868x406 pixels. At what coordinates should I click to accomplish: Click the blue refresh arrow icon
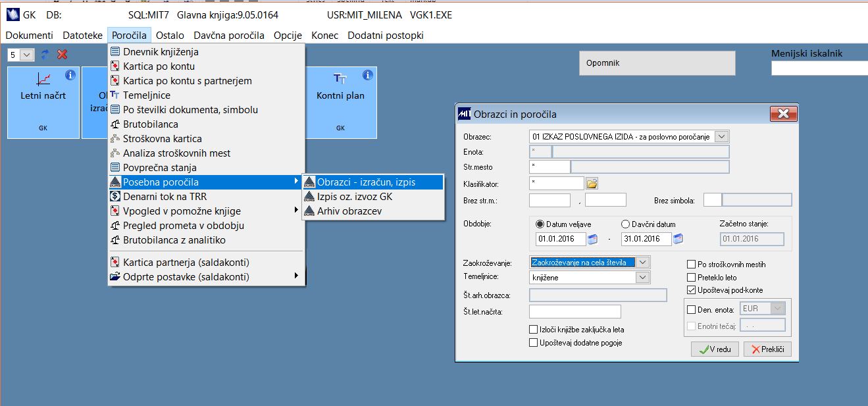(45, 55)
